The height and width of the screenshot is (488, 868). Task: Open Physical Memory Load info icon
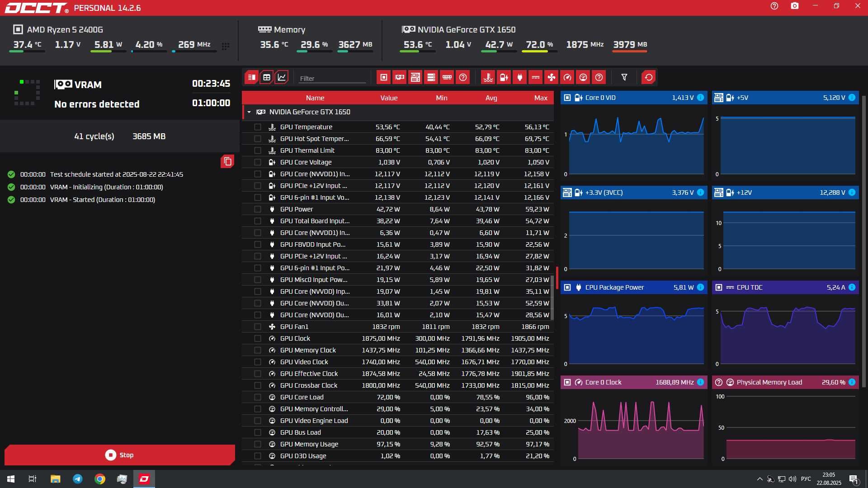point(852,382)
